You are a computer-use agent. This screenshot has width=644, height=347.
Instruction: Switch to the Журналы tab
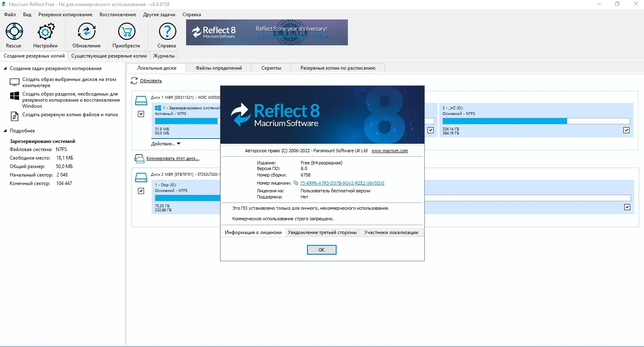click(164, 56)
